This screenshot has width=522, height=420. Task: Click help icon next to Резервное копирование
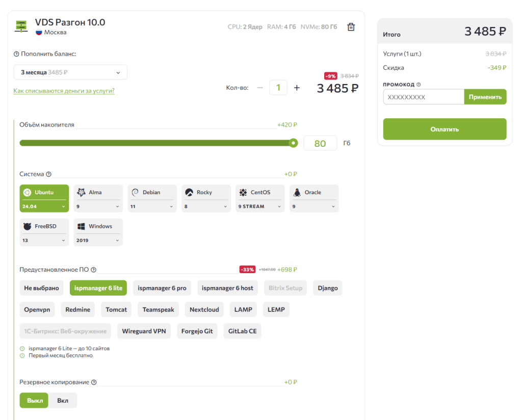(x=94, y=382)
